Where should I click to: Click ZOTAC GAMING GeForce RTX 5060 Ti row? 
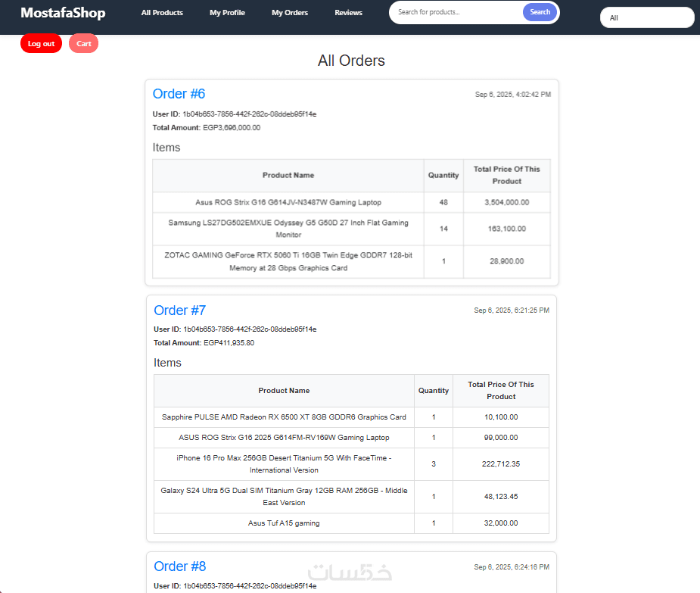[x=351, y=261]
